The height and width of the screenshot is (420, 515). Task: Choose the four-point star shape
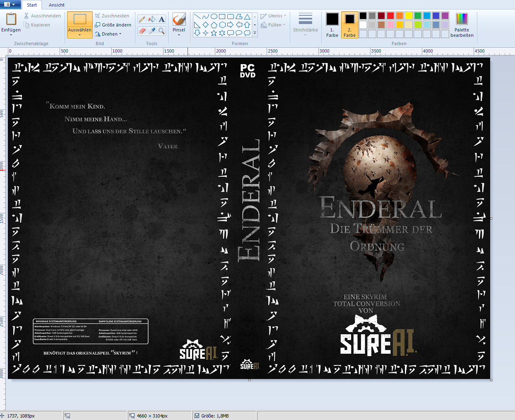[x=206, y=33]
